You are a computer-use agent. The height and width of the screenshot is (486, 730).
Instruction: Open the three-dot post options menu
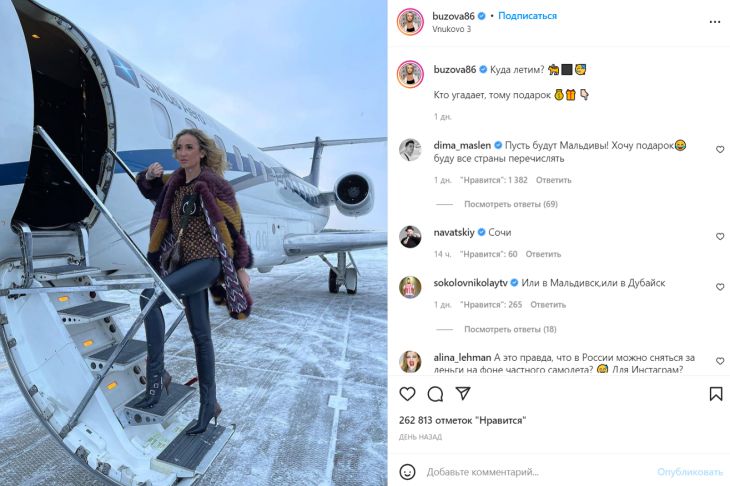715,22
